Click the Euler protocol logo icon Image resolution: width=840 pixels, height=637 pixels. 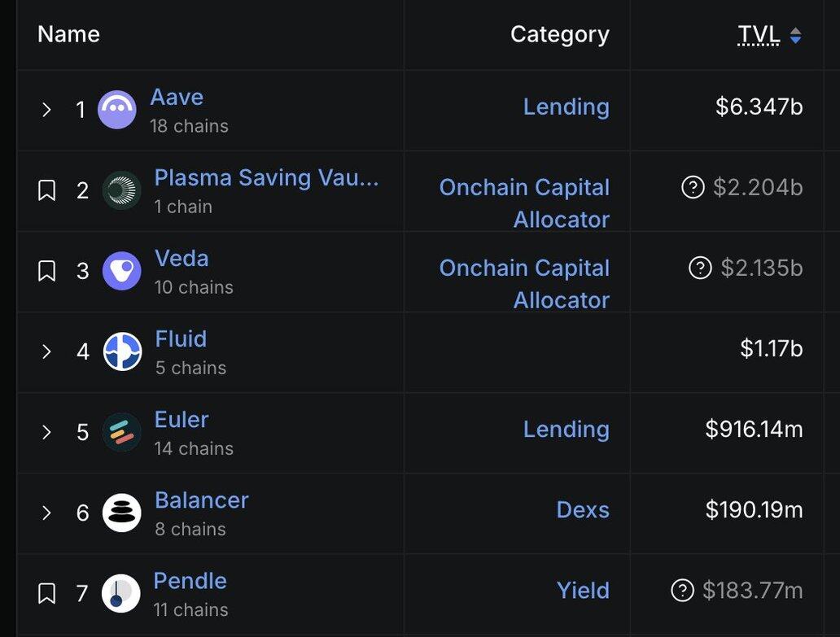coord(121,432)
